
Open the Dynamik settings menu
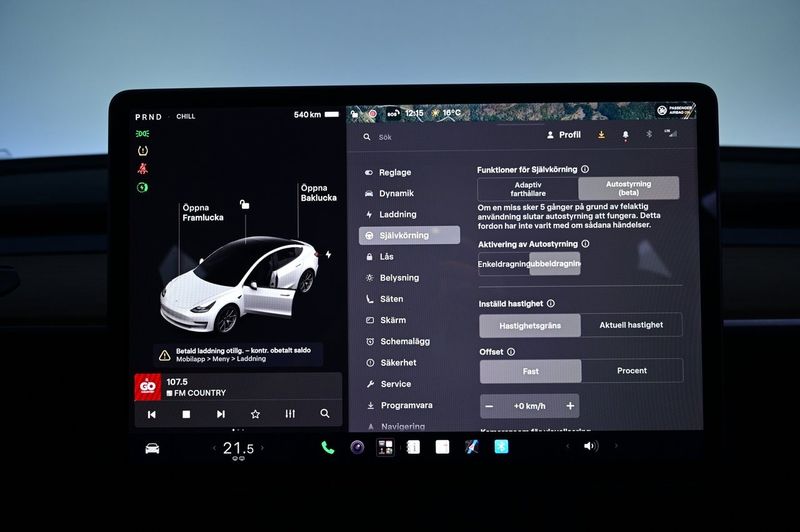389,193
